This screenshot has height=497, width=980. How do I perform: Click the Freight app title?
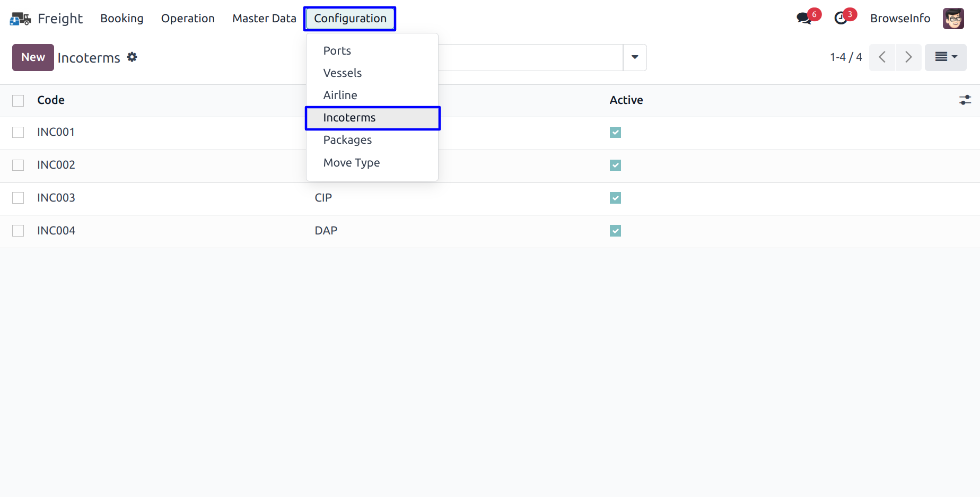(60, 19)
